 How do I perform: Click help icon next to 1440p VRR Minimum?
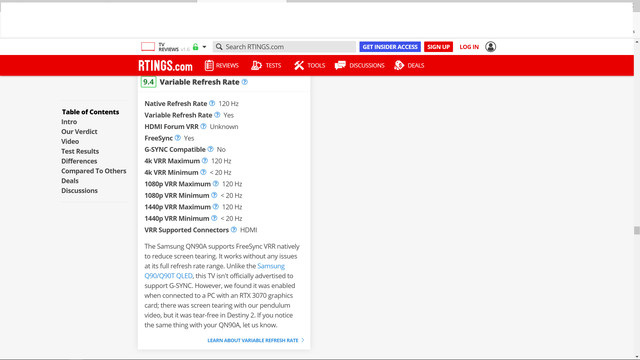point(214,218)
